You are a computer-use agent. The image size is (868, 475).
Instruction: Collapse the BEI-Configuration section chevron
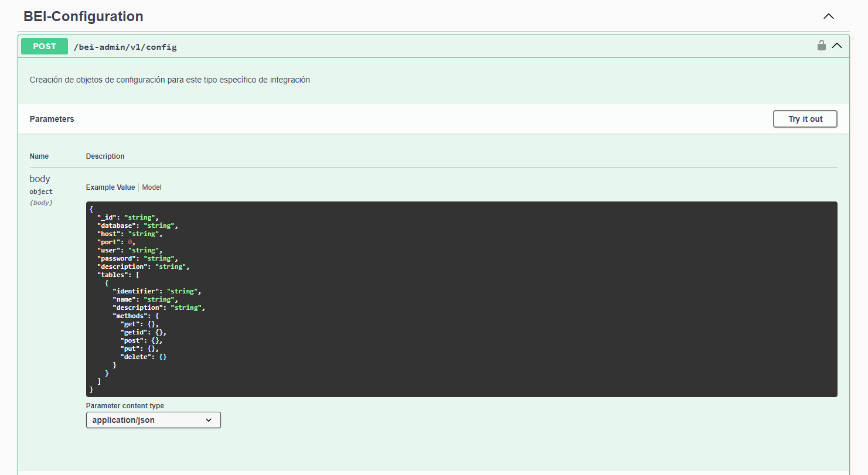pos(828,16)
